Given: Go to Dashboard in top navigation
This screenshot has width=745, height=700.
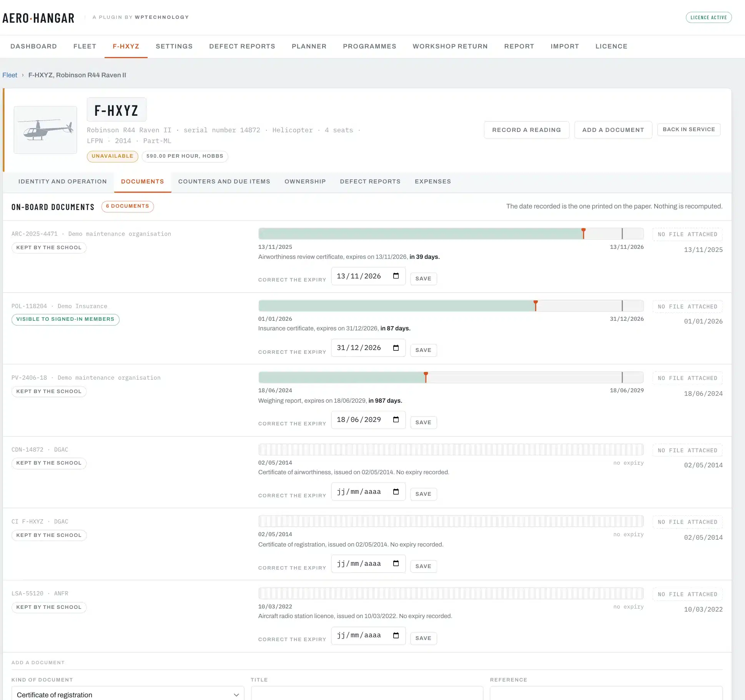Looking at the screenshot, I should (x=34, y=46).
